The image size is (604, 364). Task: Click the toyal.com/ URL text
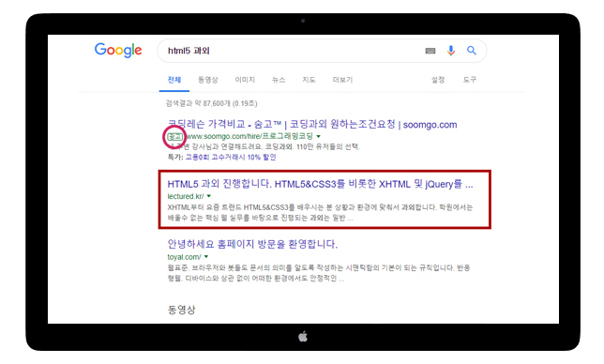click(x=184, y=257)
